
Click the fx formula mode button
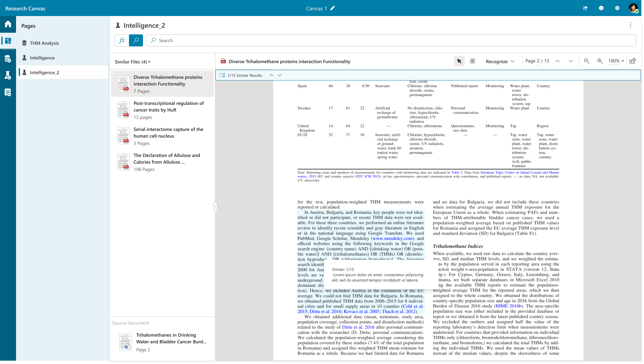[x=122, y=40]
